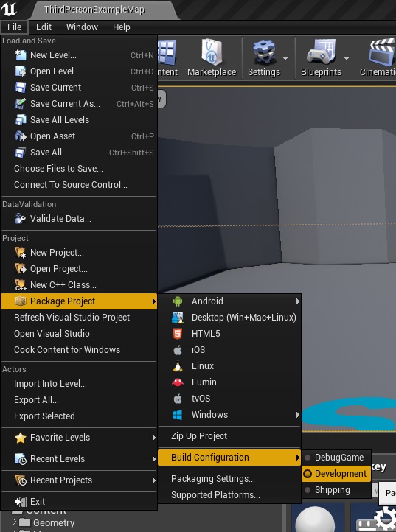Expand the Windows submenu arrow

click(x=297, y=415)
